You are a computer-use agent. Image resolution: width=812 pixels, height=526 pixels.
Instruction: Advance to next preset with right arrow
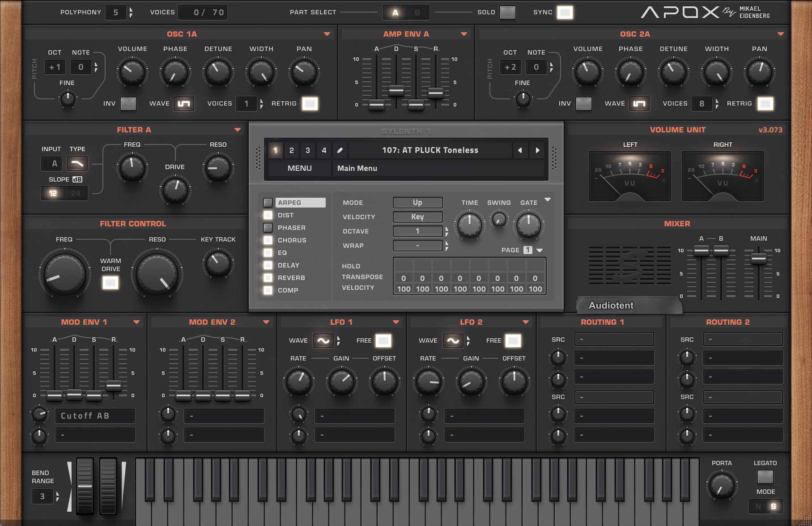pyautogui.click(x=537, y=150)
